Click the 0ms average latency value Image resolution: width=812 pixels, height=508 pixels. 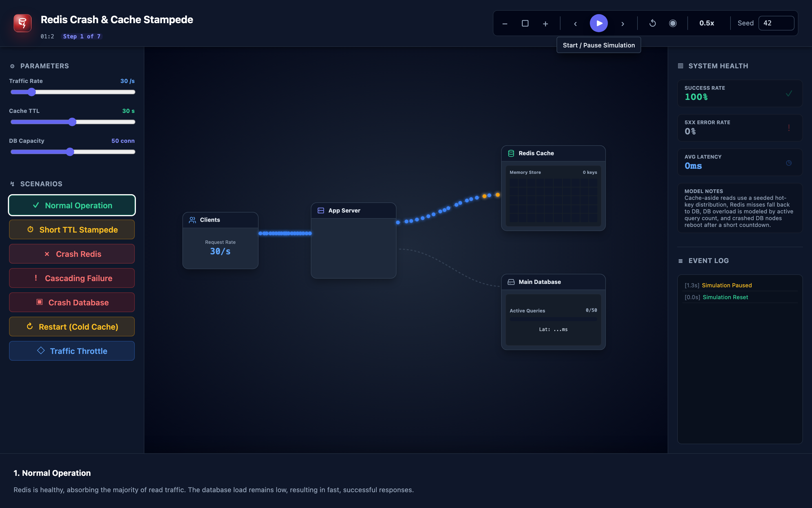(693, 166)
